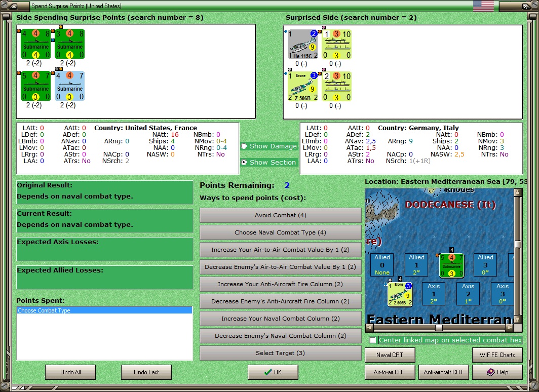Image resolution: width=539 pixels, height=392 pixels.
Task: Click Increase Your Anti-Aircraft Fire Column
Action: tap(281, 284)
